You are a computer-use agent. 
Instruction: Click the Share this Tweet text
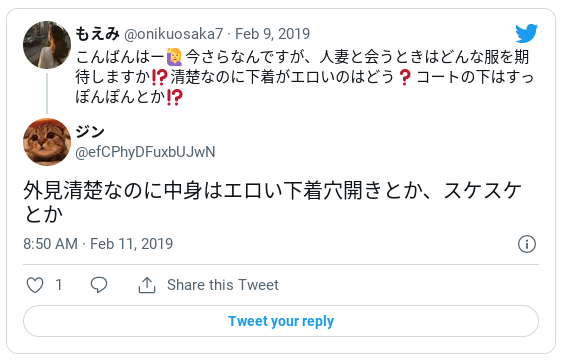223,285
